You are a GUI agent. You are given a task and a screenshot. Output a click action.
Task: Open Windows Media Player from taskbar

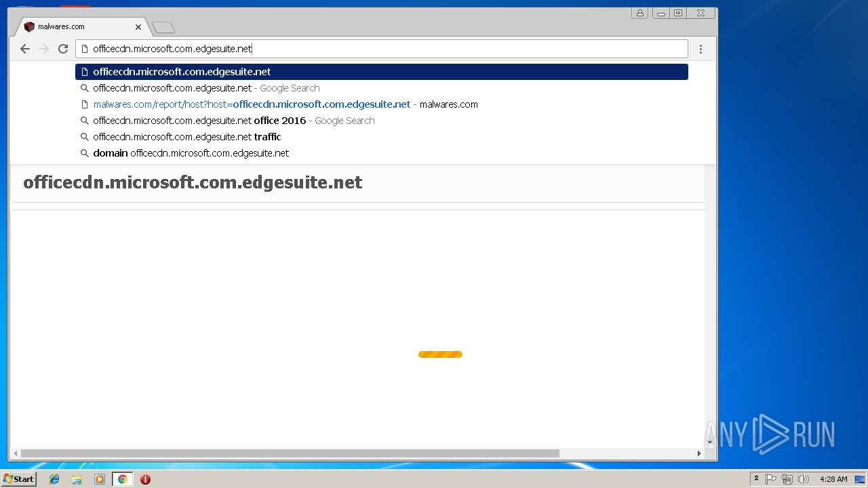(100, 479)
